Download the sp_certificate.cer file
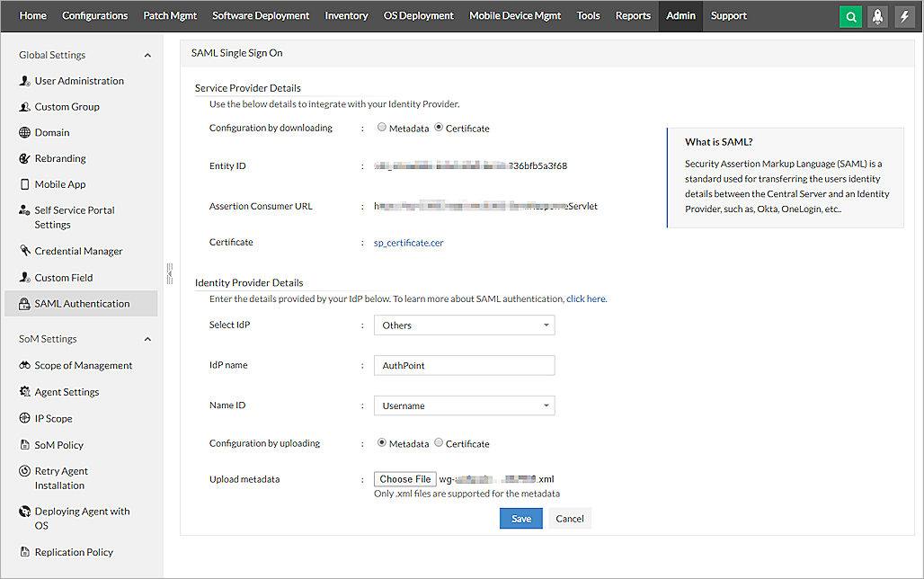924x579 pixels. point(408,242)
